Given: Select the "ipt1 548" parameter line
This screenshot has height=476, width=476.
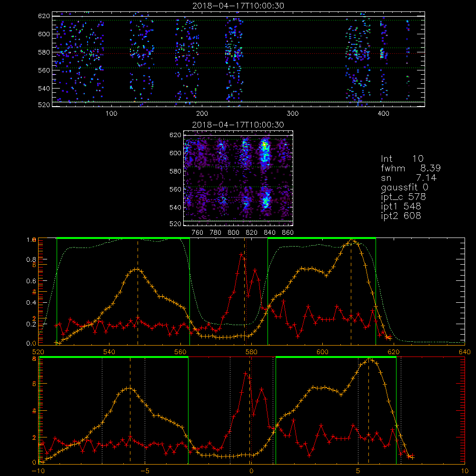Looking at the screenshot, I should (401, 207).
